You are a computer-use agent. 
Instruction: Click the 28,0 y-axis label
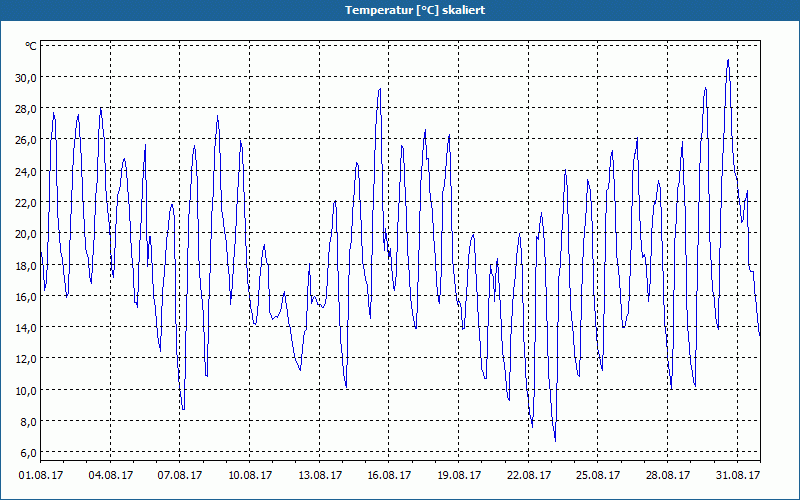pos(26,109)
